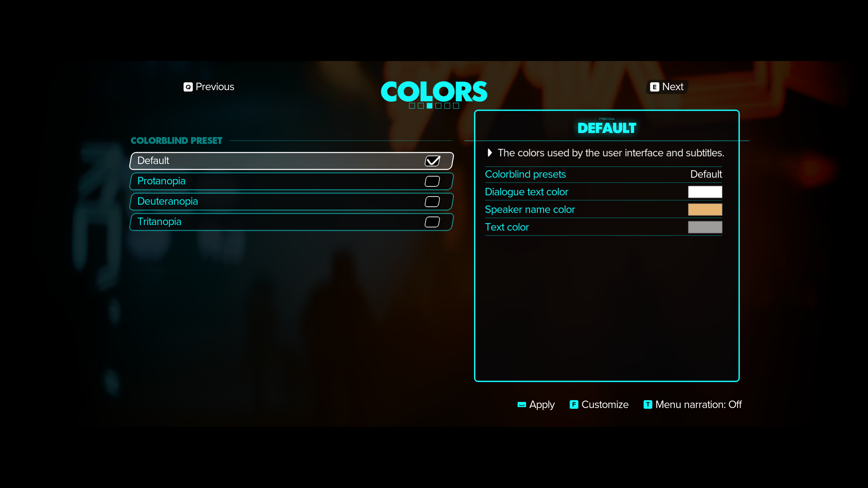Click the page indicator dot one
Image resolution: width=868 pixels, height=488 pixels.
tap(414, 105)
